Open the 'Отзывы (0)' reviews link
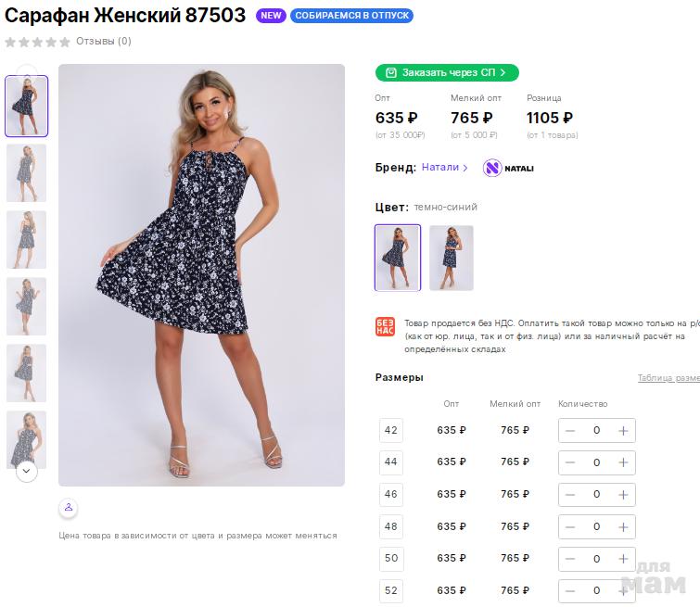This screenshot has width=700, height=607. [104, 42]
